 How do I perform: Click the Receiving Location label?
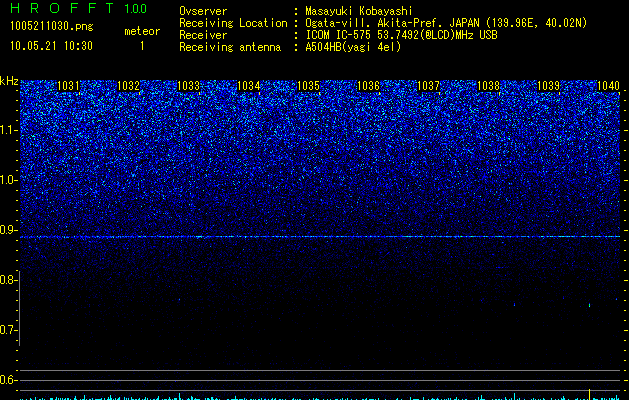click(233, 23)
